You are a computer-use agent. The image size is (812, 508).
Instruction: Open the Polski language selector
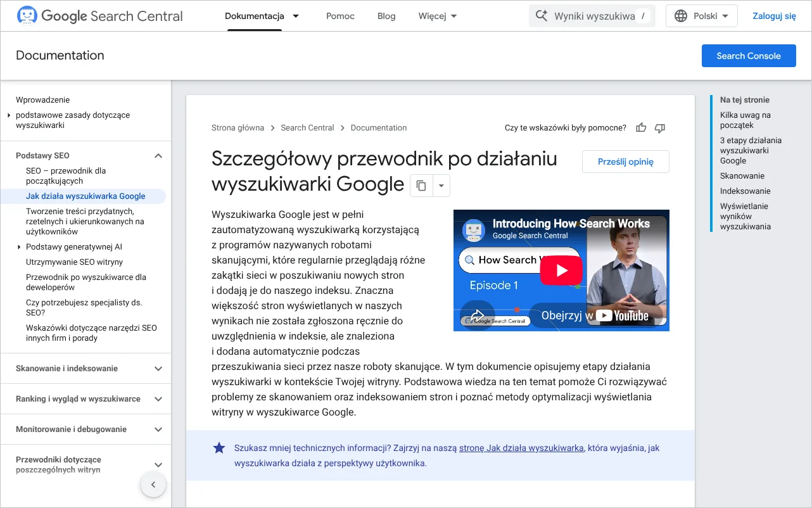[702, 16]
